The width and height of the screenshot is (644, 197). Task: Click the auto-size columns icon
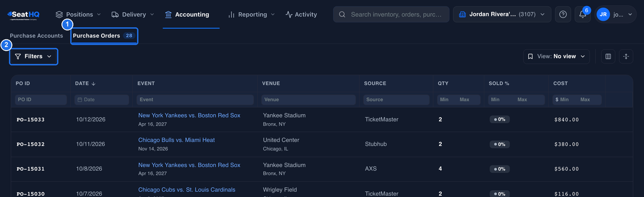(x=626, y=56)
